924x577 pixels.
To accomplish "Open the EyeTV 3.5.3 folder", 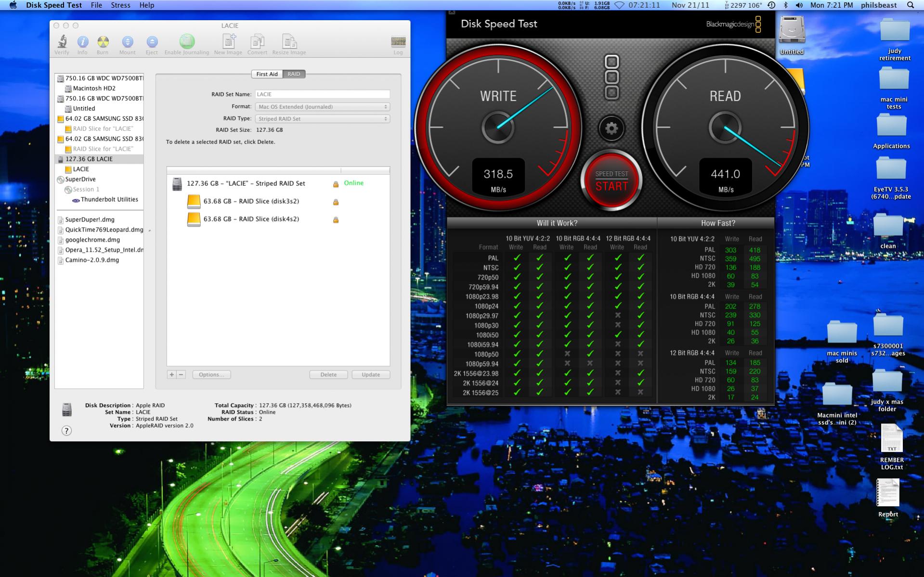I will coord(891,178).
